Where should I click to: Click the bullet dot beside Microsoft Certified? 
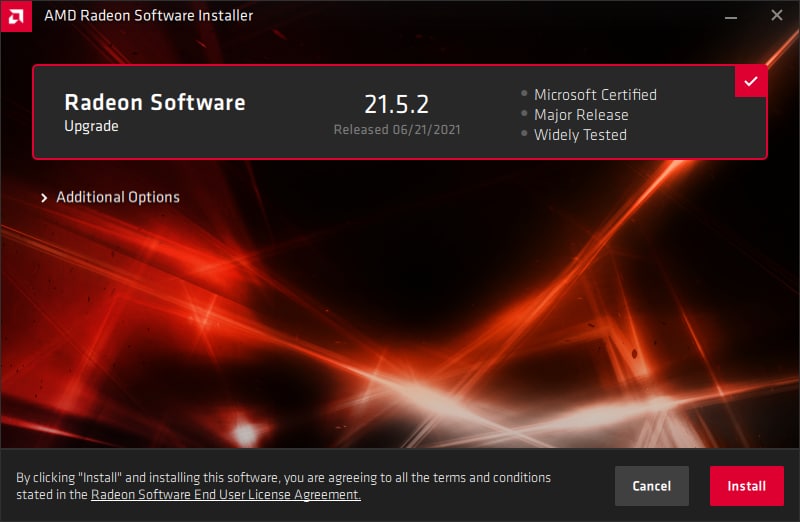524,93
